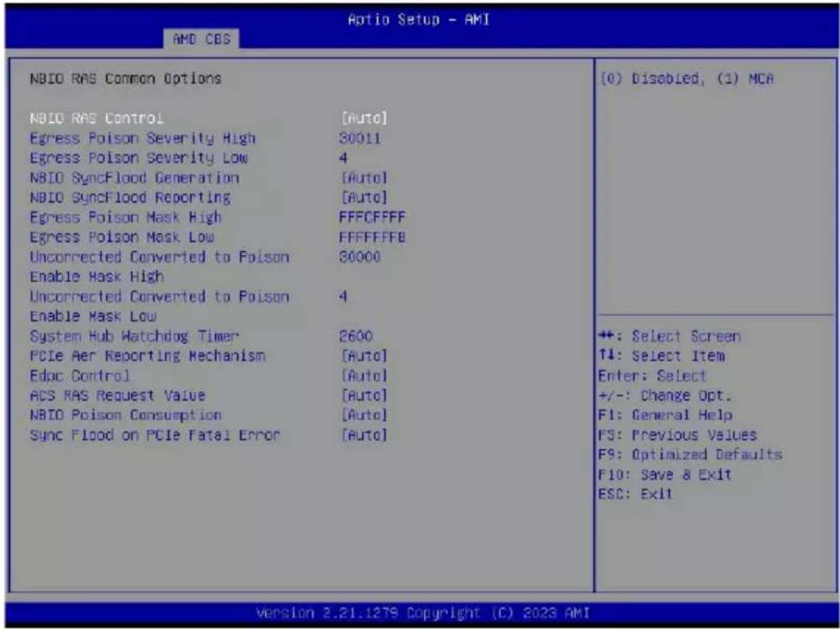Viewport: 840px width, 630px height.
Task: Edit Enable Mask Low value 4
Action: pos(343,296)
